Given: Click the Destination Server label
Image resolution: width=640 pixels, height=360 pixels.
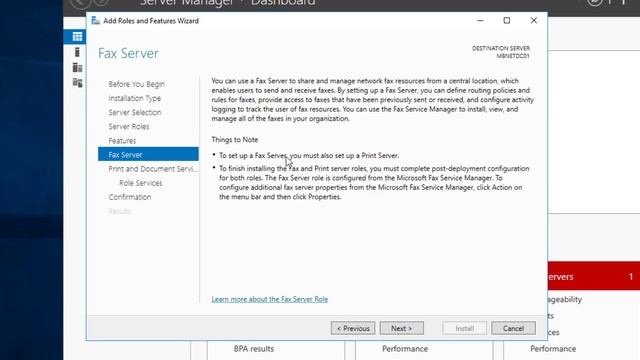Looking at the screenshot, I should click(x=501, y=48).
